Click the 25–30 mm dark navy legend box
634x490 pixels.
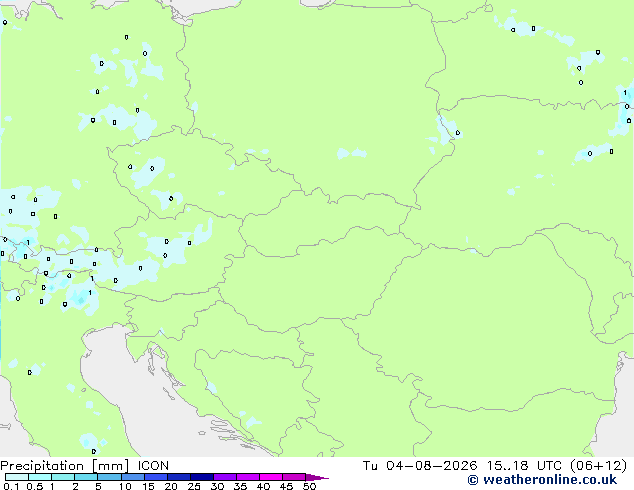[202, 477]
